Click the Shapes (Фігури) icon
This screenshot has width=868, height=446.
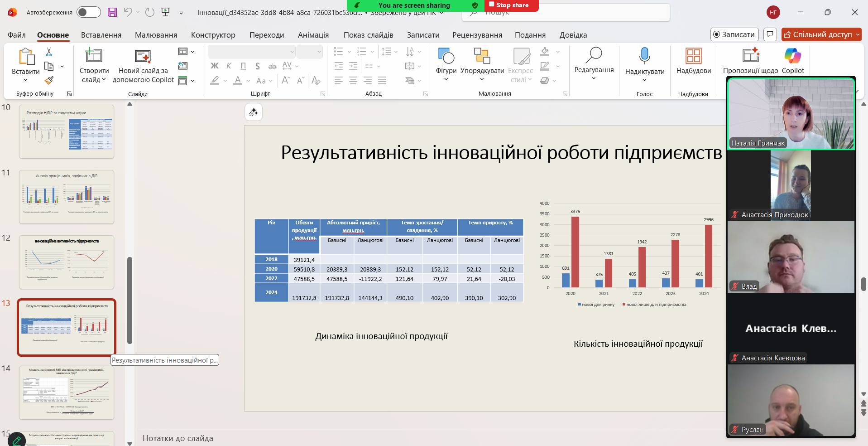(446, 56)
